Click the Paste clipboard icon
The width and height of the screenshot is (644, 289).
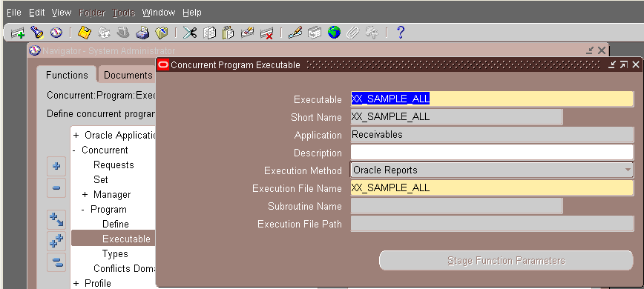point(228,33)
